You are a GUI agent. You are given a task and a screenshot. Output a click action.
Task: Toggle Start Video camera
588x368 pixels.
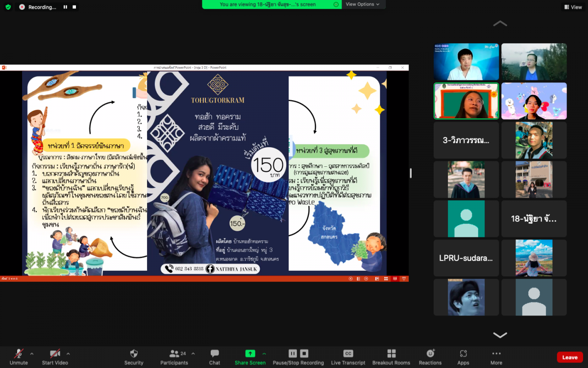[x=54, y=354]
